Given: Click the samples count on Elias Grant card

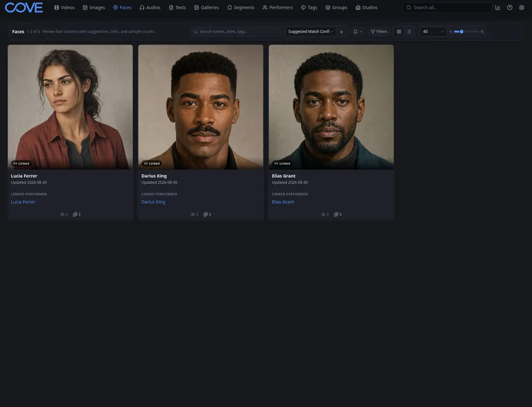Looking at the screenshot, I should 337,214.
